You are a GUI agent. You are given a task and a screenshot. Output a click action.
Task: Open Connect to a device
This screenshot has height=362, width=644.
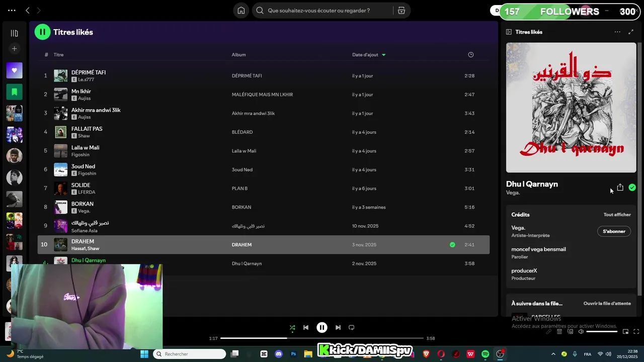(x=570, y=331)
